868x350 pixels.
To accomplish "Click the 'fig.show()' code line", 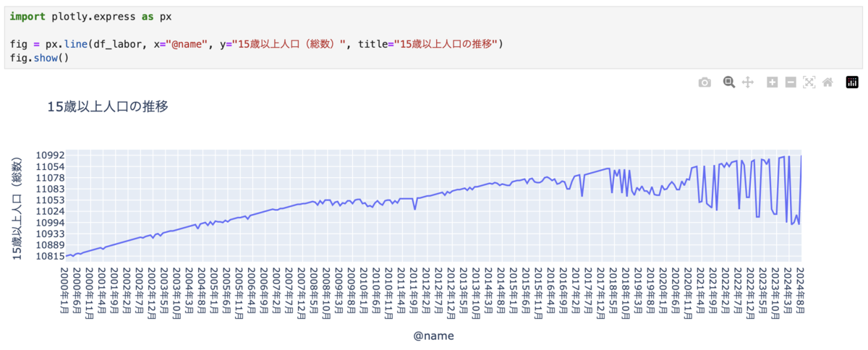I will (x=39, y=57).
